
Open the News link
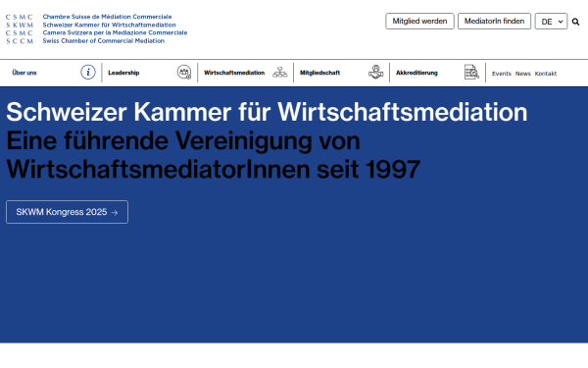522,74
